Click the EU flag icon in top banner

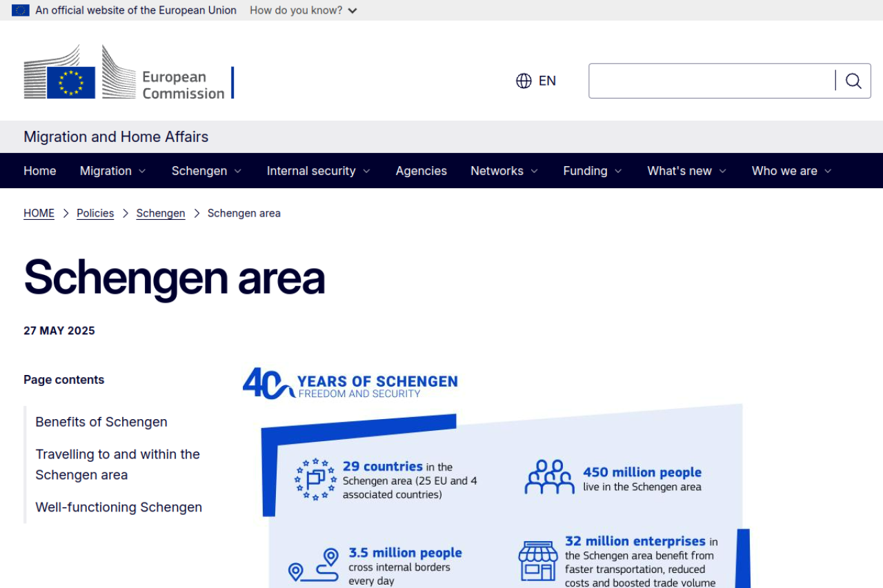pyautogui.click(x=21, y=10)
